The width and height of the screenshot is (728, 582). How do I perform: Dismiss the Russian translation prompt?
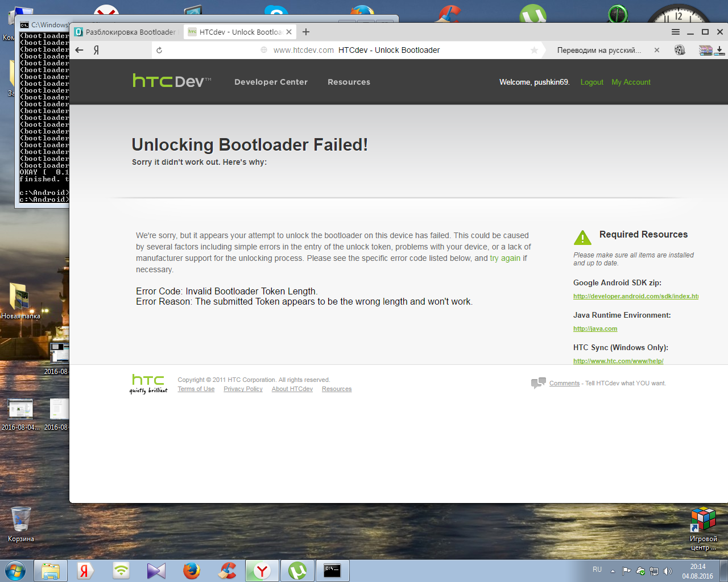pyautogui.click(x=657, y=50)
